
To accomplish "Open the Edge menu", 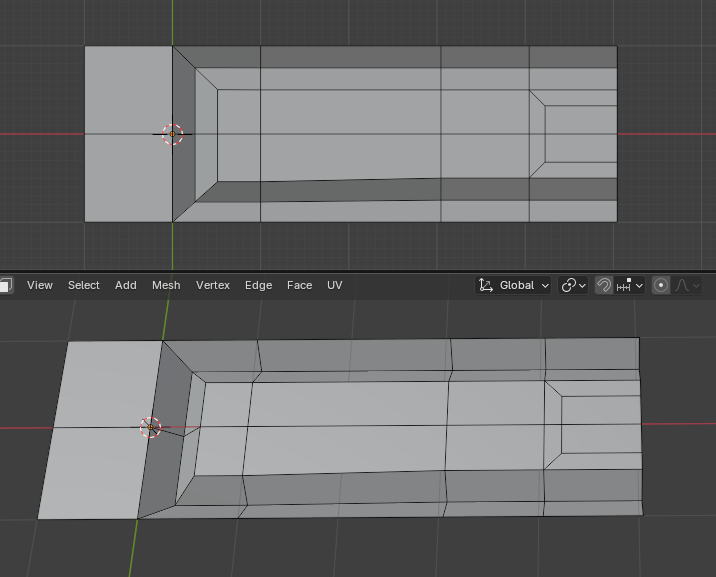I will 258,285.
